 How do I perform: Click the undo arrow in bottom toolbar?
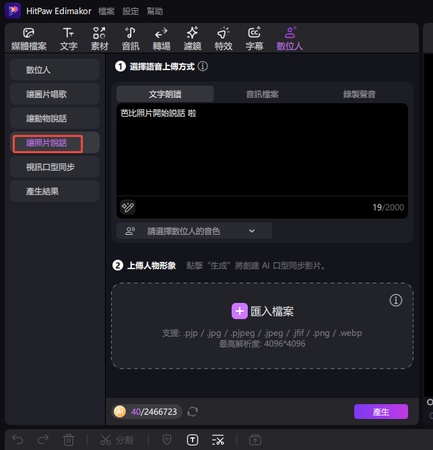(x=17, y=440)
